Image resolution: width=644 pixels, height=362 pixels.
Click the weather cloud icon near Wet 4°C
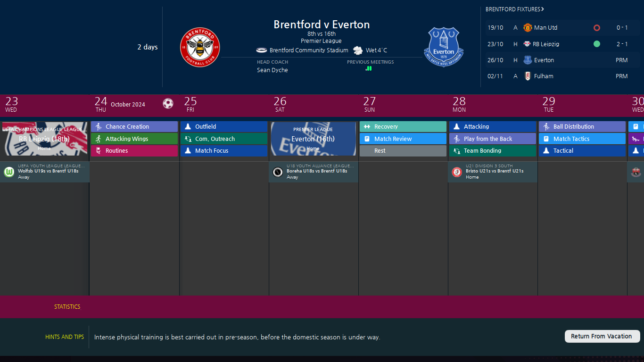coord(358,50)
